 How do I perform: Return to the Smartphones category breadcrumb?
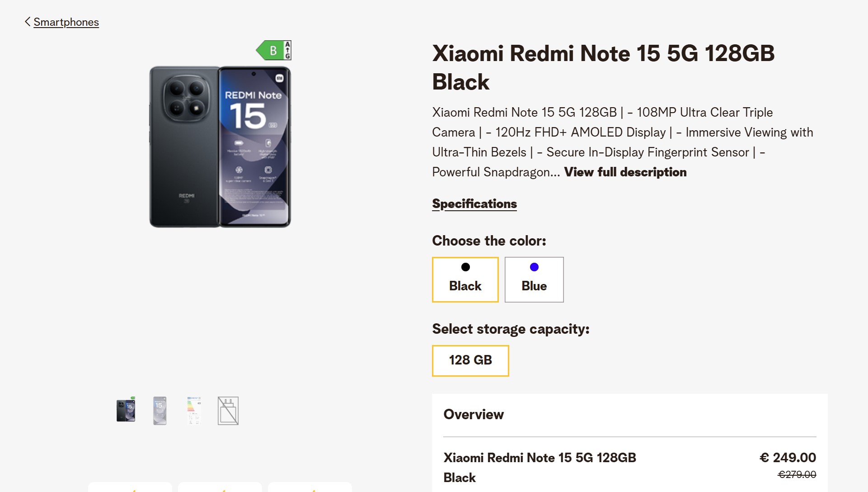pyautogui.click(x=66, y=22)
